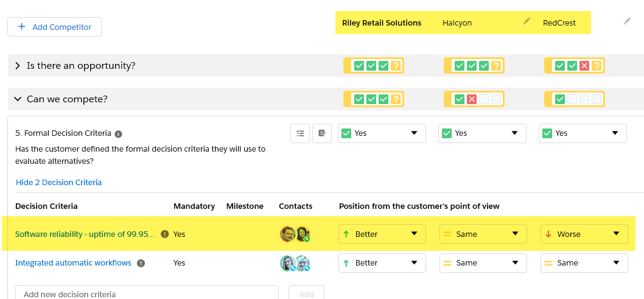Click the Add new decision criteria field
Screen dimensions: 644x299
pyautogui.click(x=147, y=294)
